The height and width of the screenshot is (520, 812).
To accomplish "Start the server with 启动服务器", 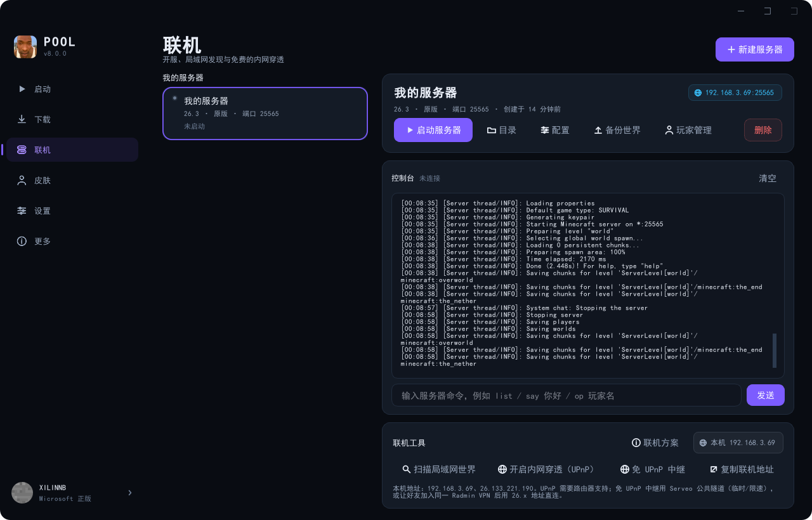I will point(433,130).
